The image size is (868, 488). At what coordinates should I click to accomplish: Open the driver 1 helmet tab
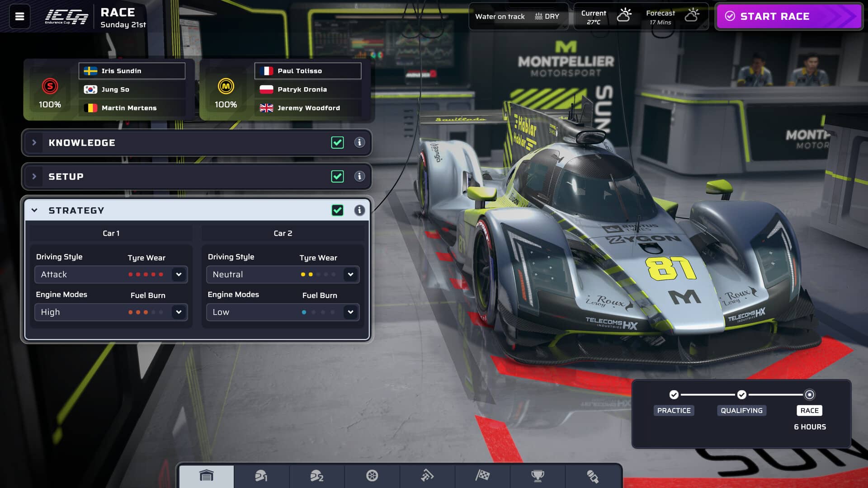[261, 476]
